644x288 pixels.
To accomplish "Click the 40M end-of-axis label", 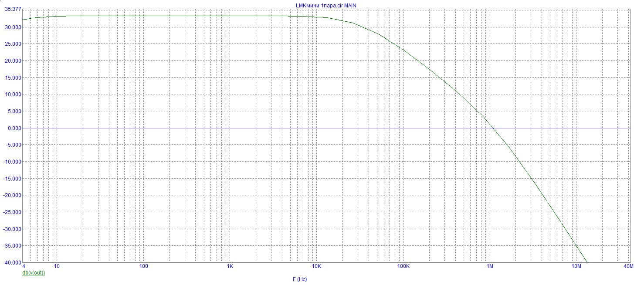I will pos(628,266).
